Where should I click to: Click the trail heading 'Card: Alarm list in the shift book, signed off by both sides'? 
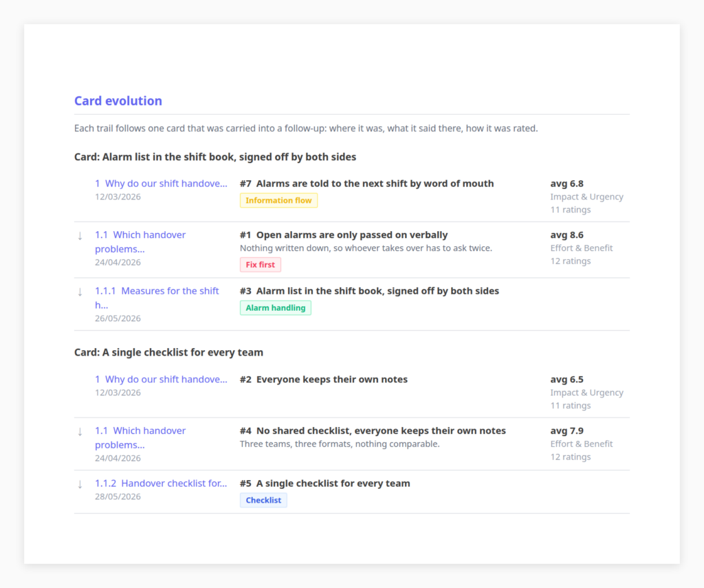pyautogui.click(x=215, y=157)
